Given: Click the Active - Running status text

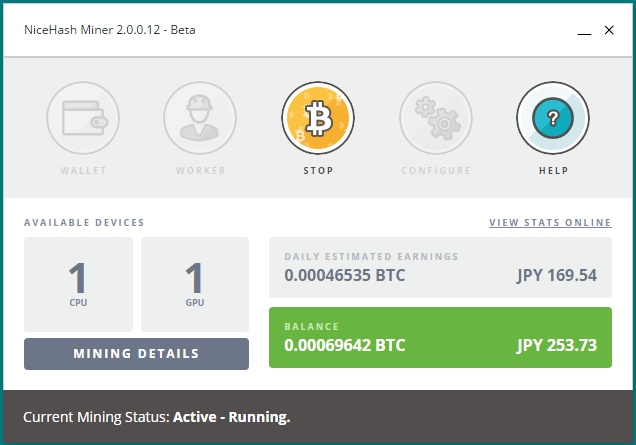Looking at the screenshot, I should click(x=232, y=417).
